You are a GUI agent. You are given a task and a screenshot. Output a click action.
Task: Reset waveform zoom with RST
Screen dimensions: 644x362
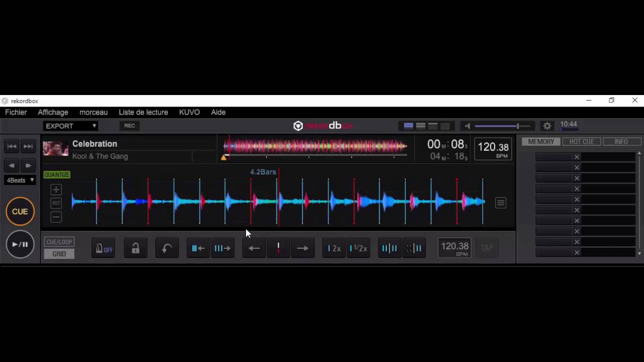(x=56, y=203)
